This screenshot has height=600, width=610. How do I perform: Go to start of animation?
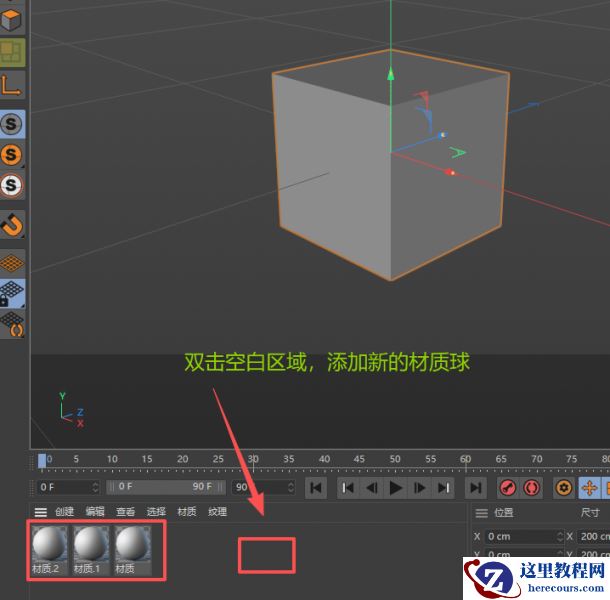click(316, 488)
